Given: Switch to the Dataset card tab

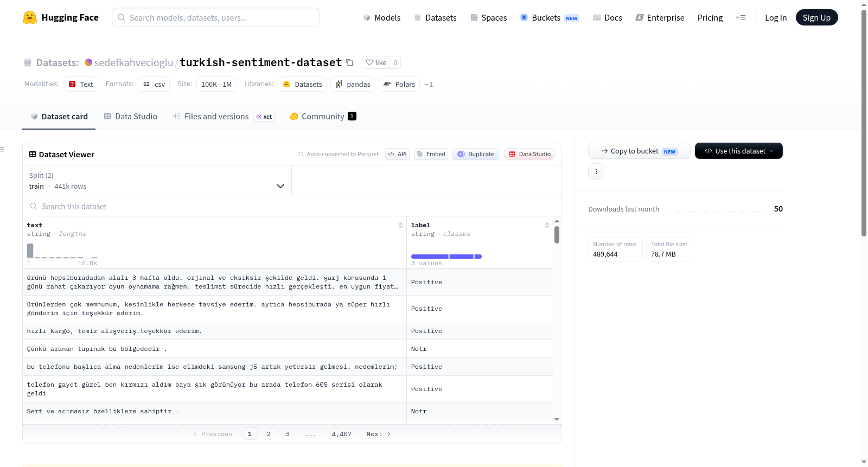Looking at the screenshot, I should click(59, 117).
